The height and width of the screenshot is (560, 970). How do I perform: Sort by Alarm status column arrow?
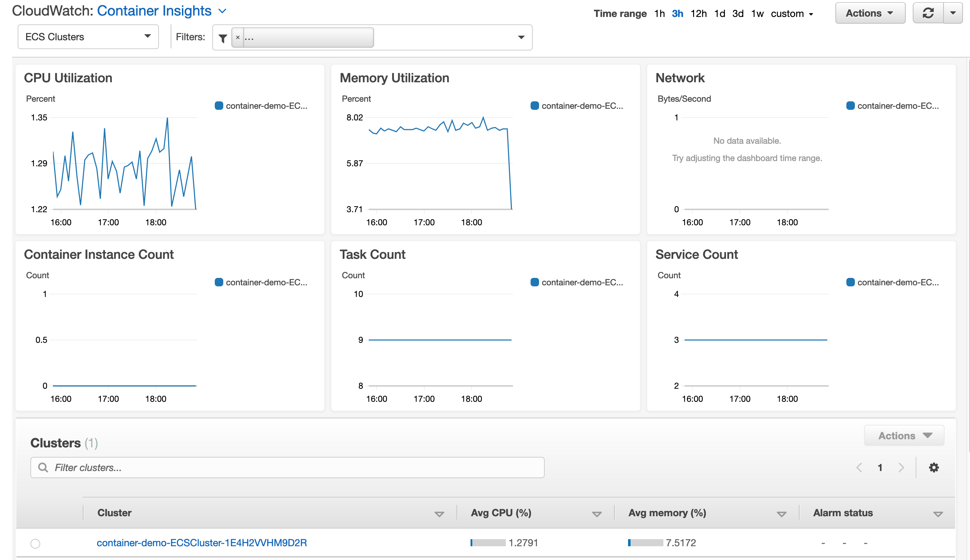click(938, 514)
